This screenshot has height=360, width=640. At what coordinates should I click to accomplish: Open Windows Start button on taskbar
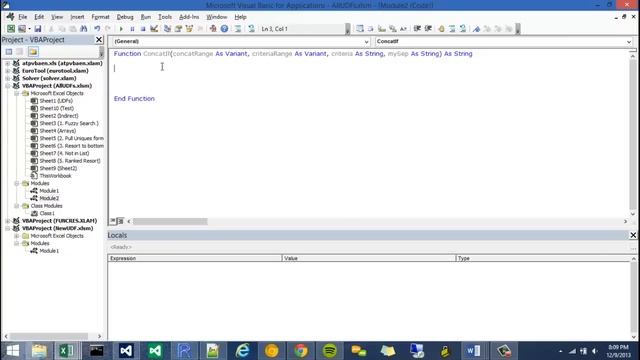[13, 351]
